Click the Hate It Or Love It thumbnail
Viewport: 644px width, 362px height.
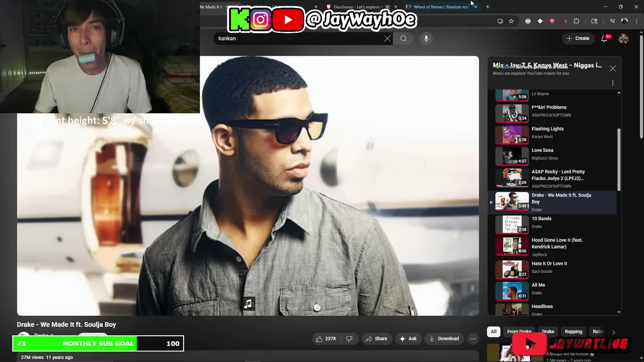click(x=512, y=269)
